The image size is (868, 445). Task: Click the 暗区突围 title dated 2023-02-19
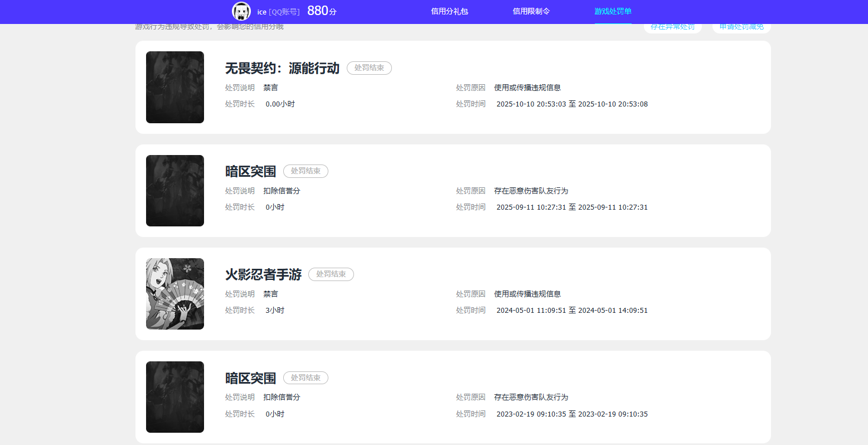[x=250, y=378]
